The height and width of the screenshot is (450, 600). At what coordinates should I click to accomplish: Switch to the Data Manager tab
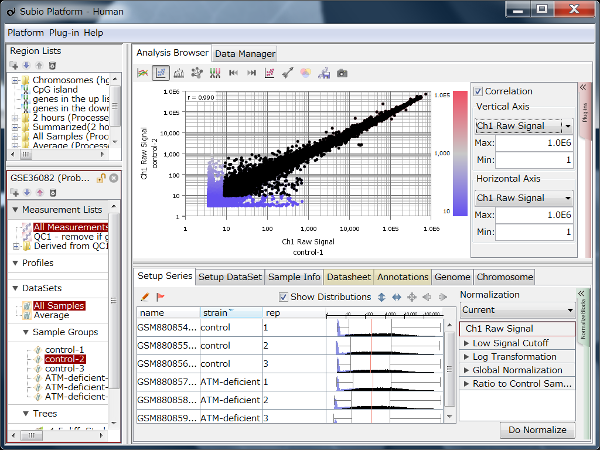point(244,53)
